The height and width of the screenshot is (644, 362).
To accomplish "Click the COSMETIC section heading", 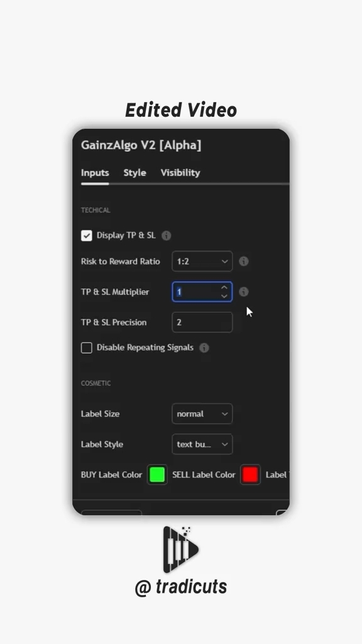I will [96, 383].
